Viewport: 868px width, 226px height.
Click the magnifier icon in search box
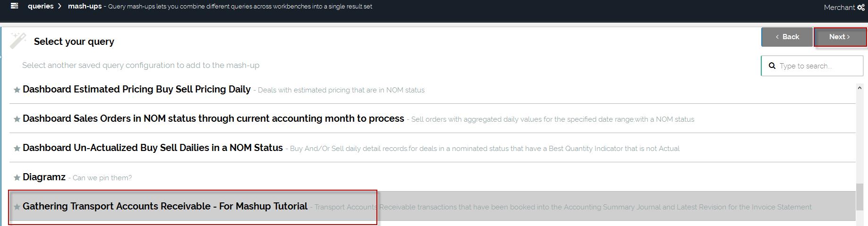[772, 66]
